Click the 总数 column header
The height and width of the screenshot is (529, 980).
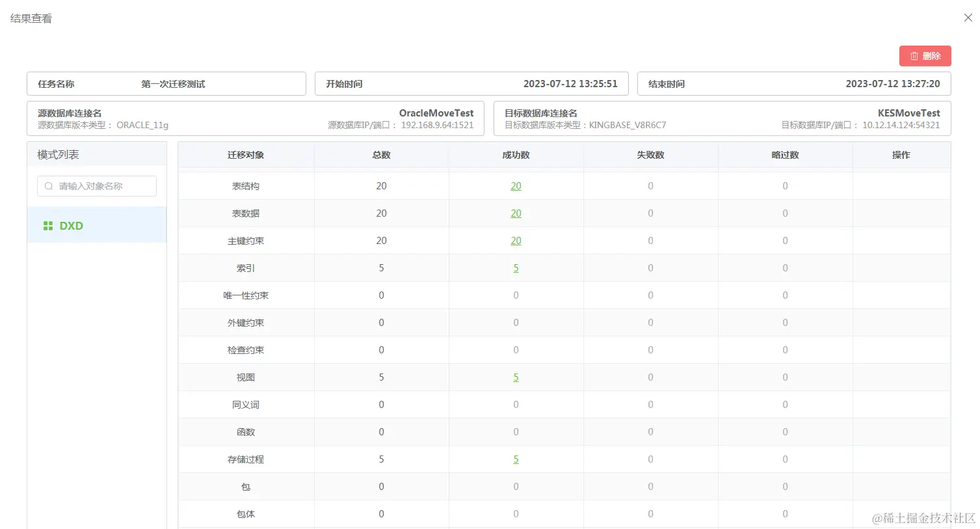381,155
